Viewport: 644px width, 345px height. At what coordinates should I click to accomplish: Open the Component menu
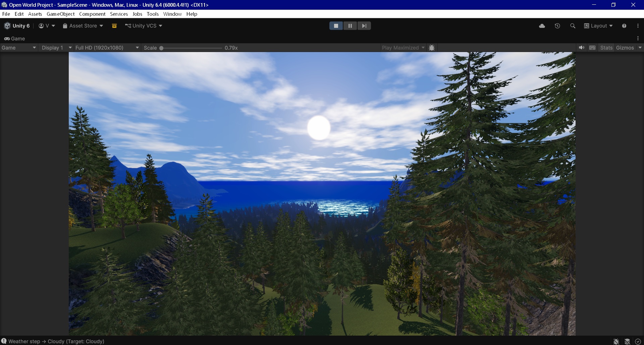tap(92, 14)
